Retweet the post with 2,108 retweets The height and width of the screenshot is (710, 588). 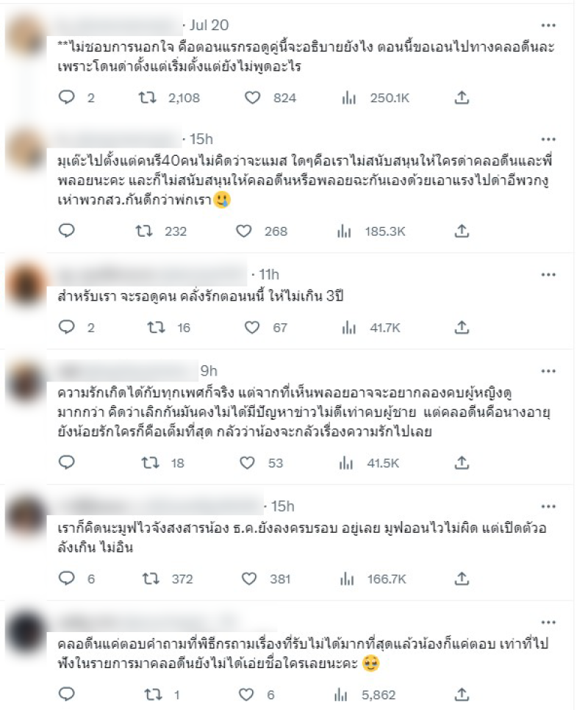[147, 97]
